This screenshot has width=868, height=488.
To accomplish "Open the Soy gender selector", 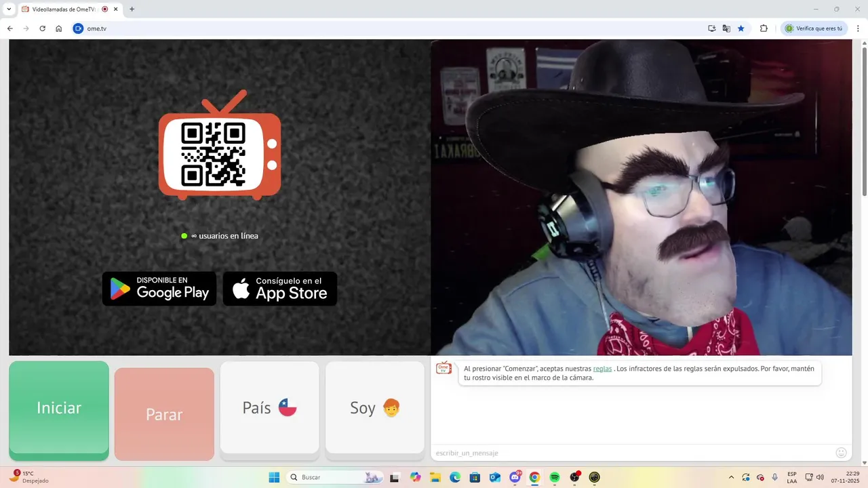I will pyautogui.click(x=375, y=409).
